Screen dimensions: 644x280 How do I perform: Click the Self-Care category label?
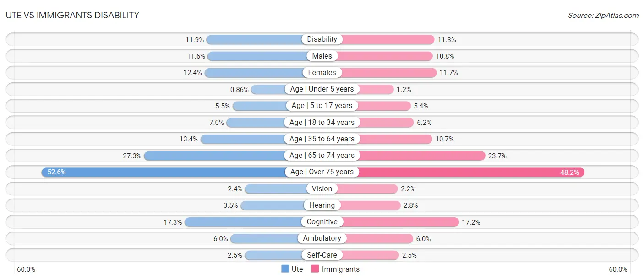pos(322,255)
